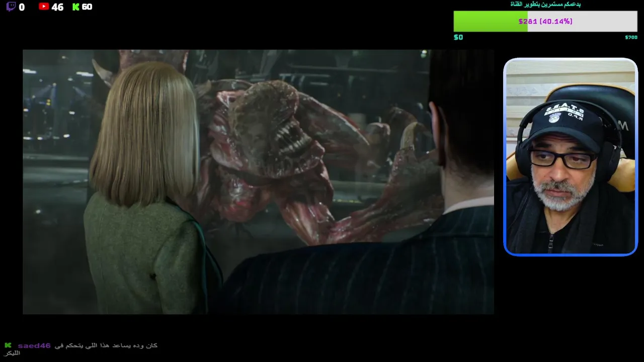Image resolution: width=644 pixels, height=362 pixels.
Task: Click the game cutscene video area
Action: (x=258, y=182)
